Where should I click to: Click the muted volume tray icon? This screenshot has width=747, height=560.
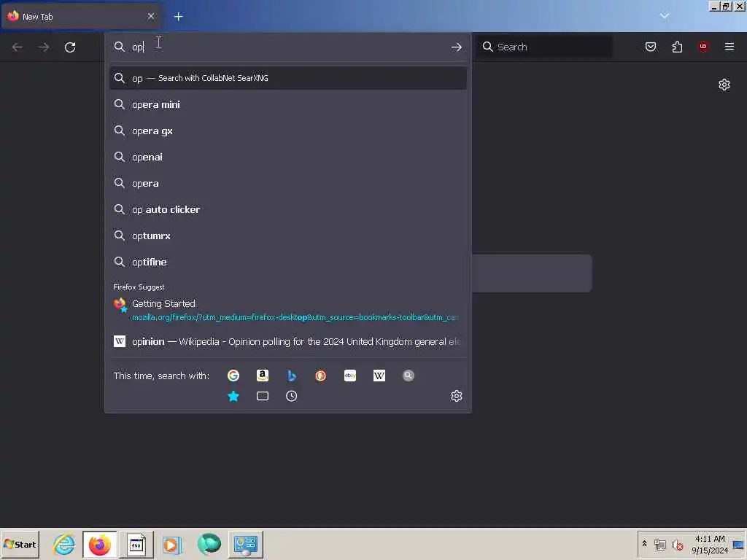[x=678, y=545]
